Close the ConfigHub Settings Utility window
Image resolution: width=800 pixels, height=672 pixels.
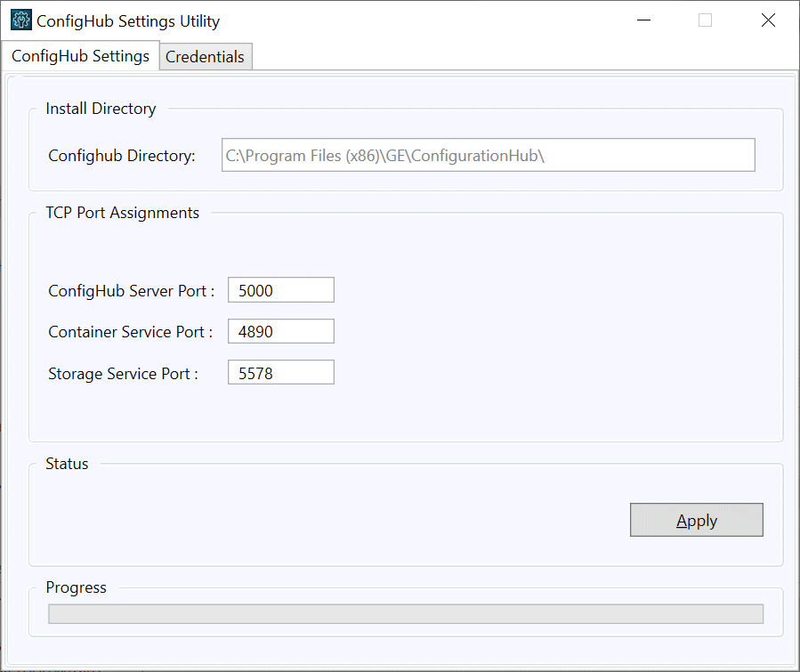(768, 20)
